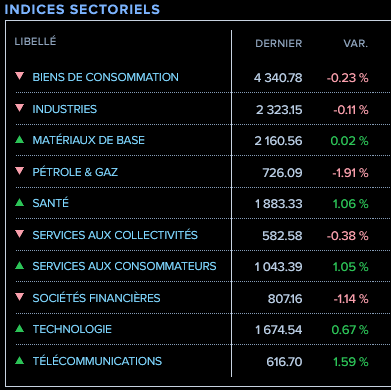The width and height of the screenshot is (391, 390).
Task: Click the Dernier column header
Action: click(279, 44)
